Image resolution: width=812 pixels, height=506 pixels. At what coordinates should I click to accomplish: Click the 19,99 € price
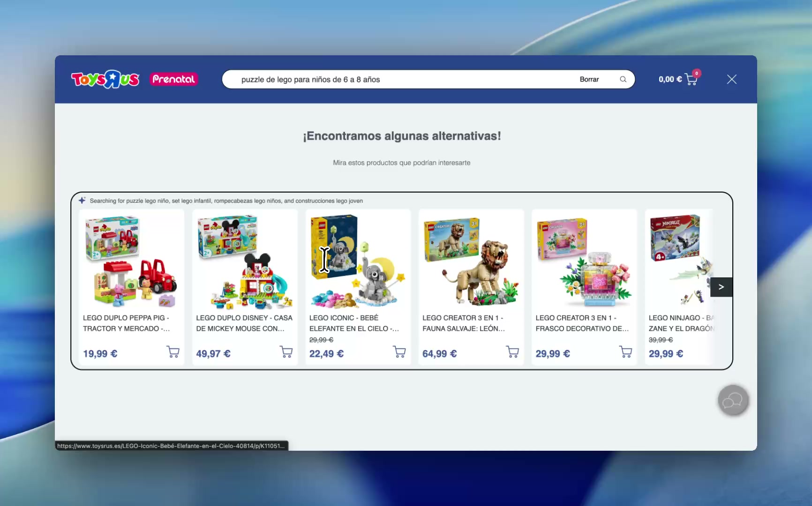point(100,354)
